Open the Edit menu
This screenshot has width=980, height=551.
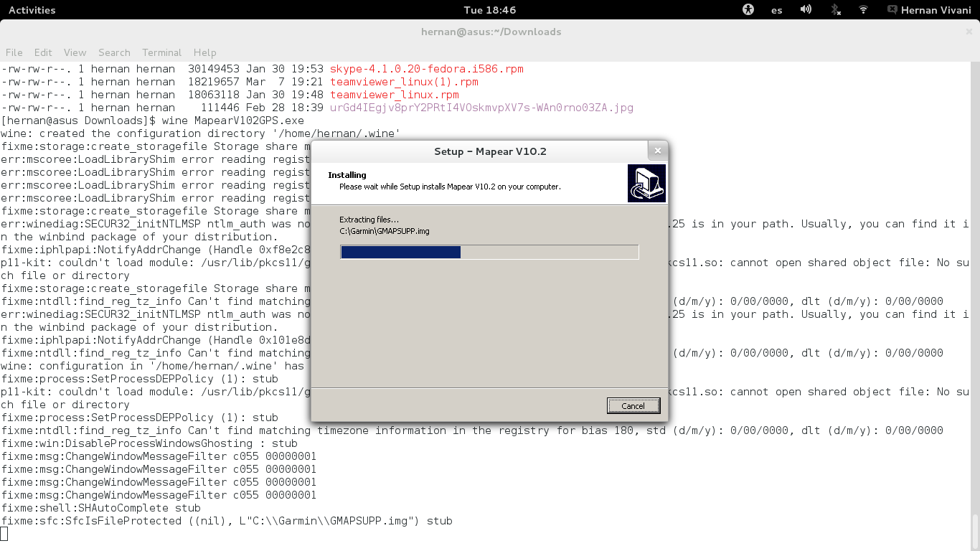43,52
